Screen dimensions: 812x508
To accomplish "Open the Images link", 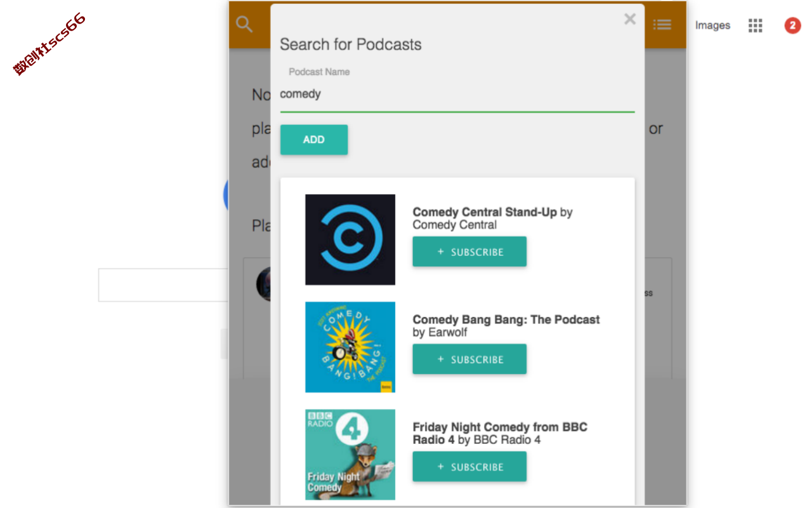I will (712, 25).
